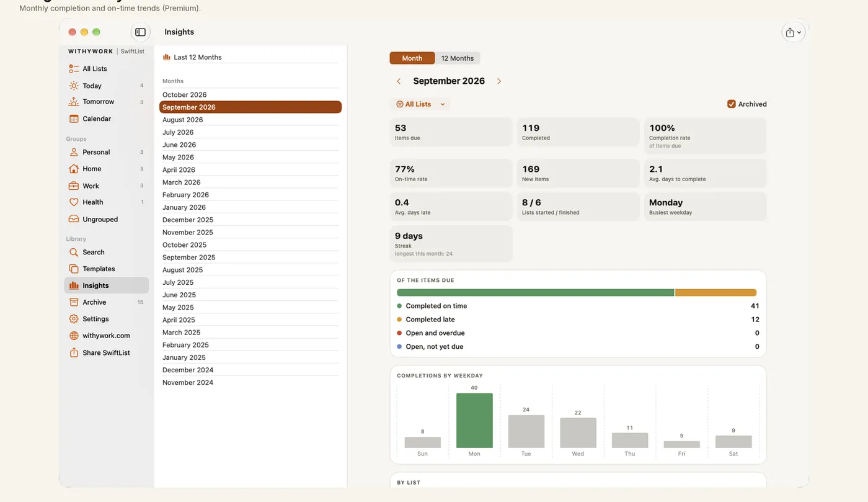Click the 77% On-time rate card

(451, 173)
